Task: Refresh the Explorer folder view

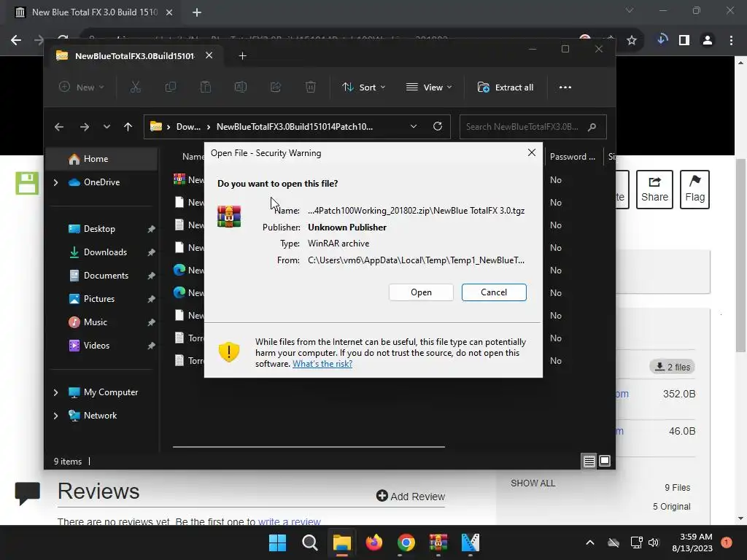Action: (438, 126)
